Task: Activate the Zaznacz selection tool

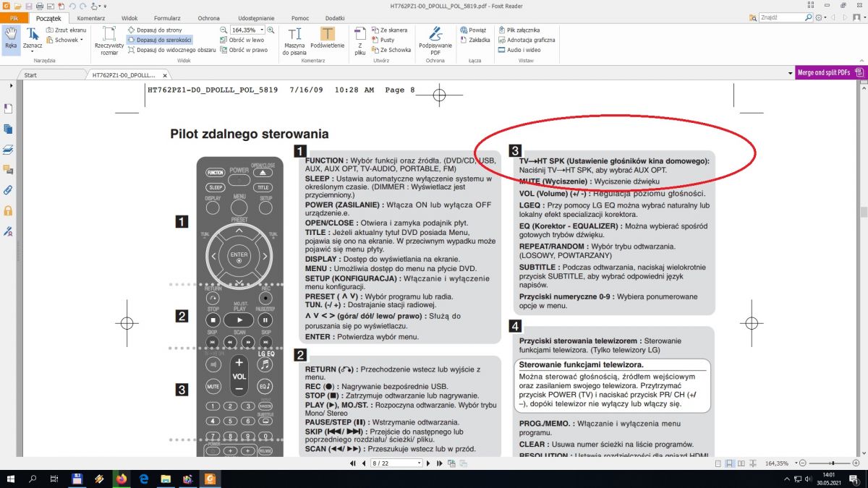Action: [32, 39]
